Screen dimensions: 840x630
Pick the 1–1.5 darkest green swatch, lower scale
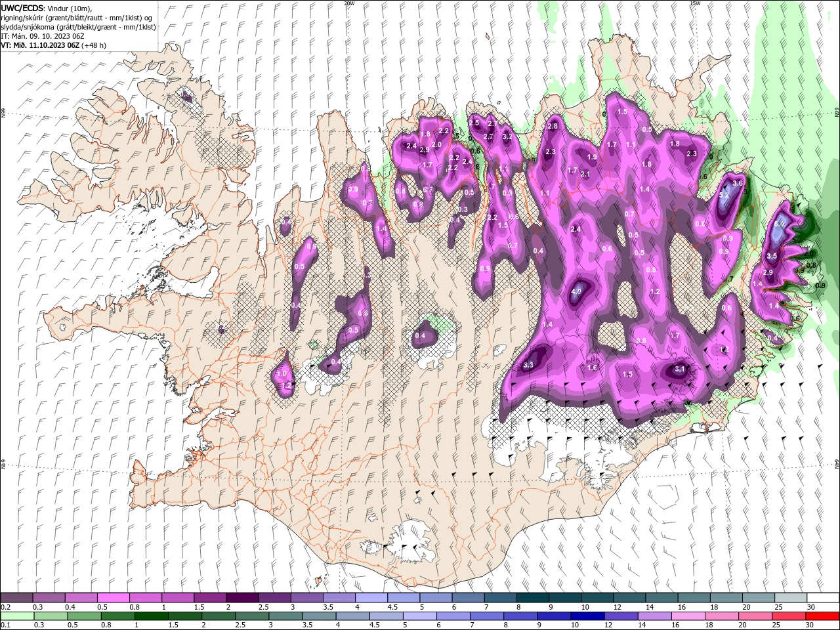[152, 616]
